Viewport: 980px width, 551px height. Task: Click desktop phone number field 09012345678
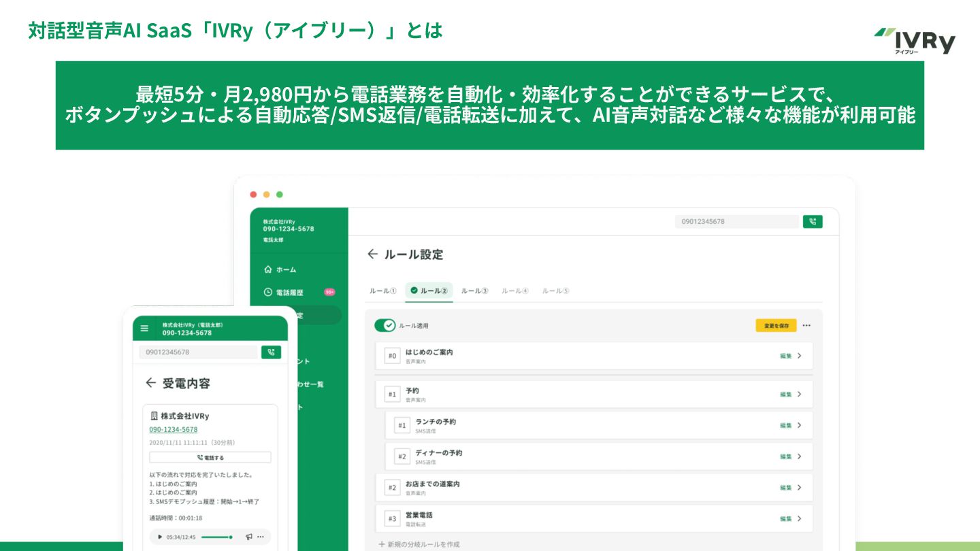[x=736, y=222]
